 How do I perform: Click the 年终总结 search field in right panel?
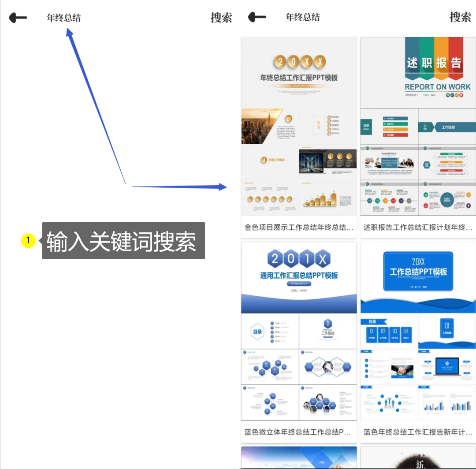(x=303, y=17)
